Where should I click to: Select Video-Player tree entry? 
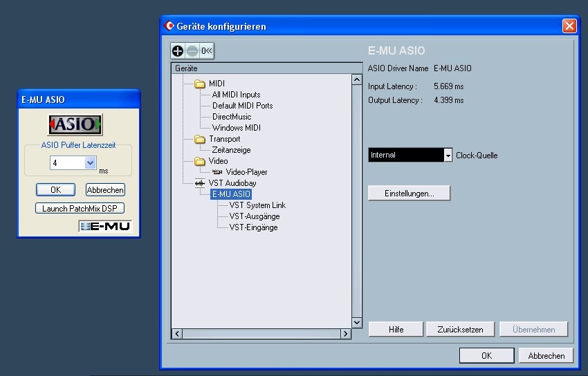coord(246,172)
